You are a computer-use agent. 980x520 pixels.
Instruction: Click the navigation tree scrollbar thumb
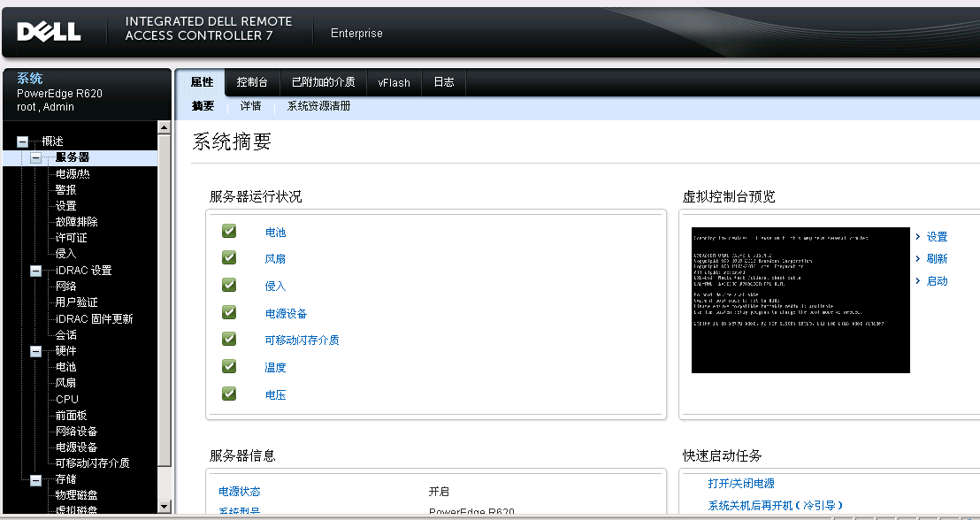pos(165,300)
